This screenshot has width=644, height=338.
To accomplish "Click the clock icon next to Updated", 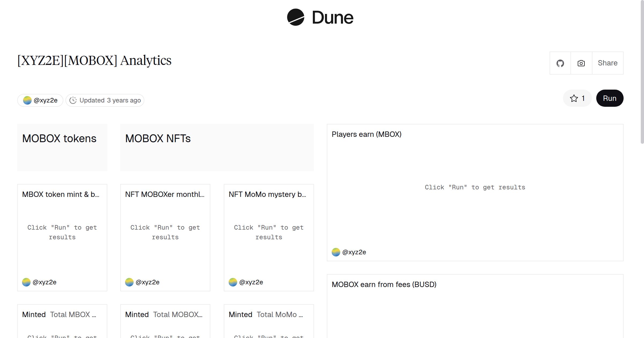I will coord(74,100).
